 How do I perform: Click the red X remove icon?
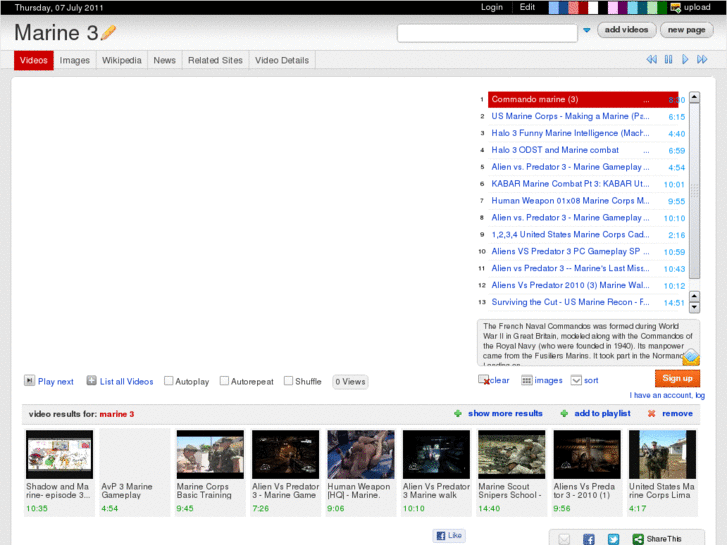click(651, 413)
